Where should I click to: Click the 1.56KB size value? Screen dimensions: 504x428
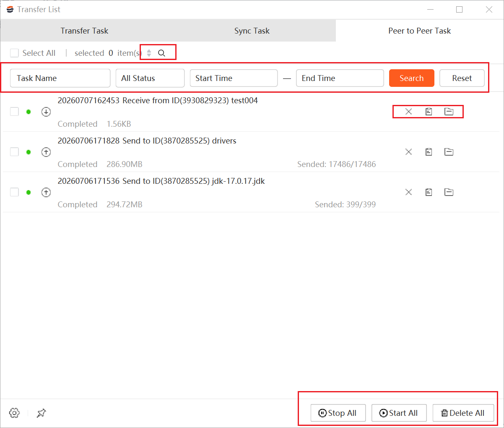119,124
